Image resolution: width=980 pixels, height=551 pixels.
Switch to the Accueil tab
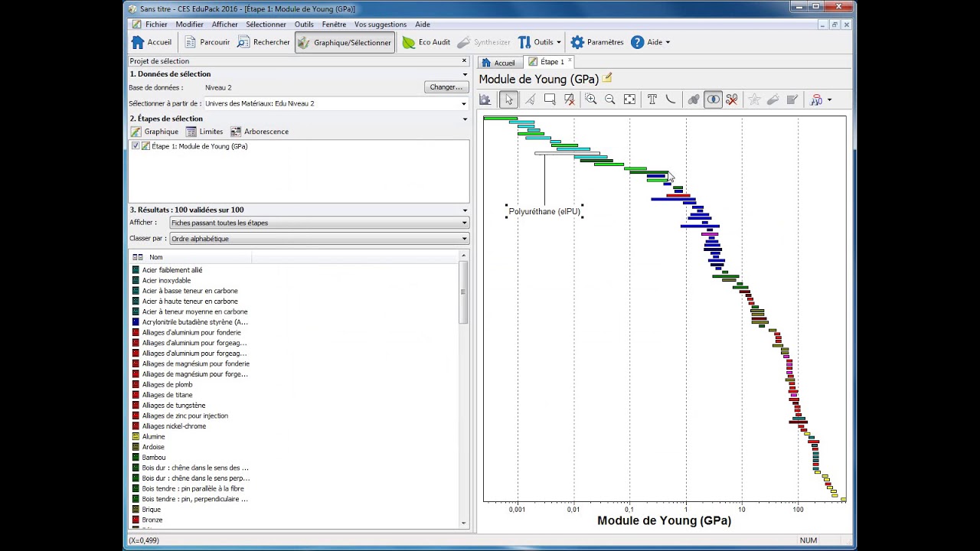(498, 63)
